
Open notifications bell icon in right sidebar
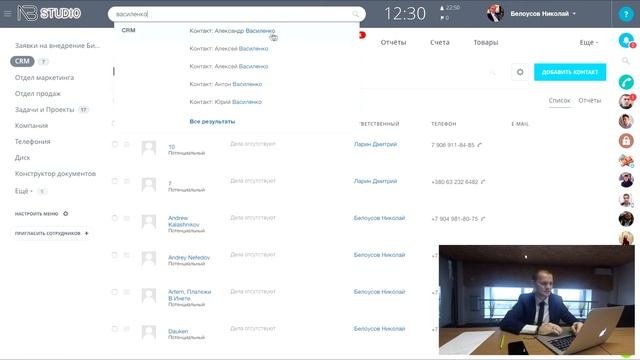(x=626, y=40)
